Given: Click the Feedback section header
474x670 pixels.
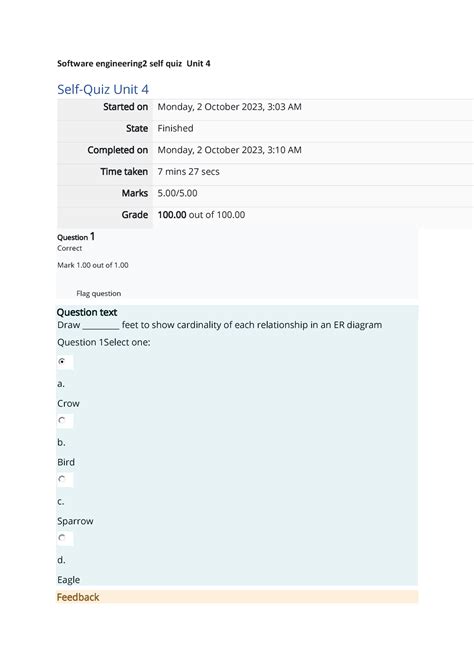Looking at the screenshot, I should pyautogui.click(x=78, y=597).
